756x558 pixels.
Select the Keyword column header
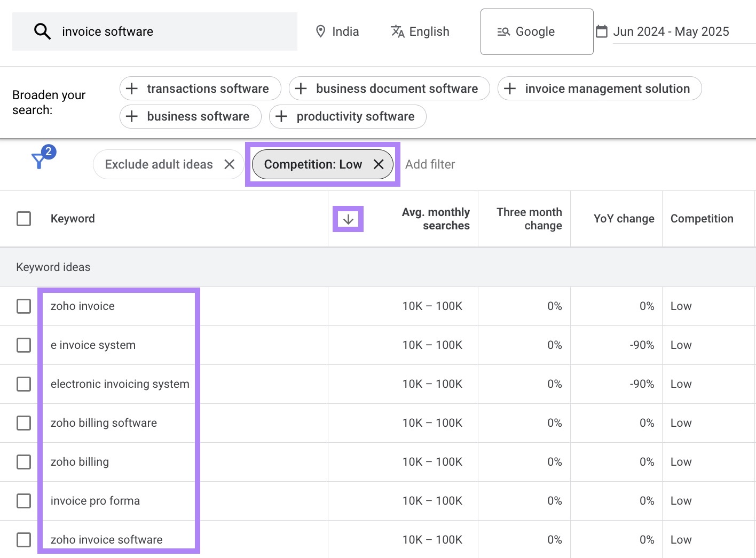[x=73, y=219]
